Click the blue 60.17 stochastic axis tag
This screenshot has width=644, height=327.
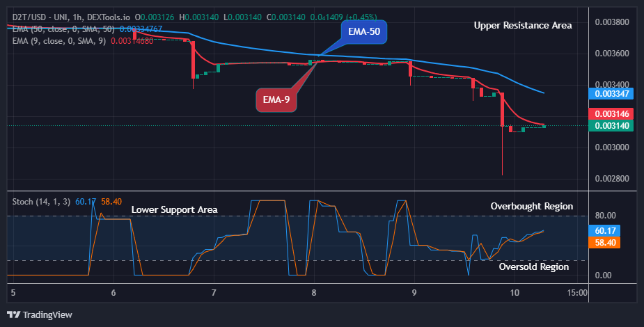click(604, 230)
